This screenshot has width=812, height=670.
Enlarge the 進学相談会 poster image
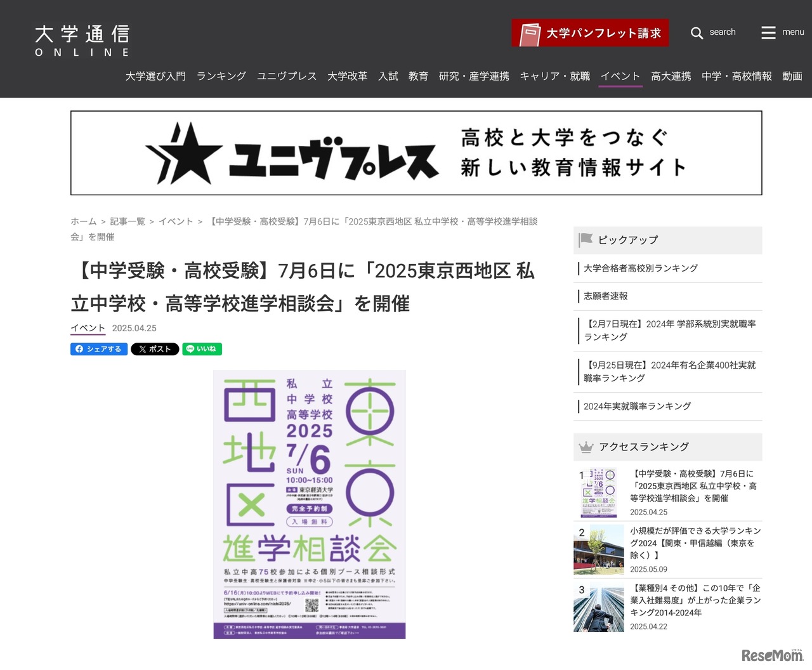pos(310,504)
